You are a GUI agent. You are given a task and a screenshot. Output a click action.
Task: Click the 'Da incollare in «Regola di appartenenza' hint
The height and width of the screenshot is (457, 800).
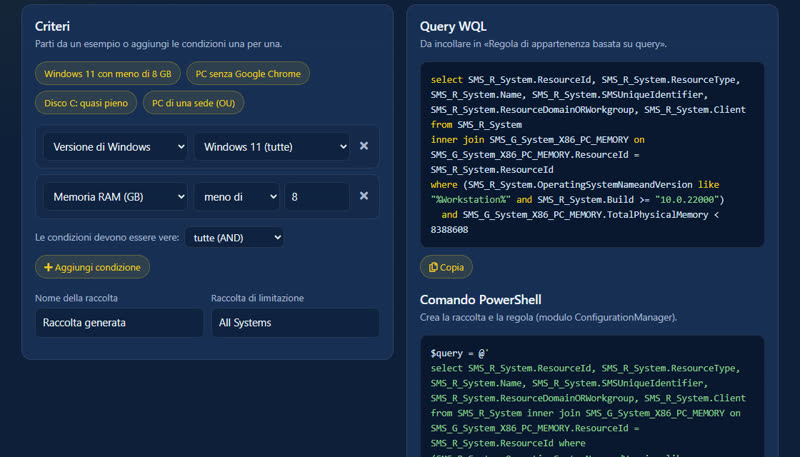[x=543, y=44]
